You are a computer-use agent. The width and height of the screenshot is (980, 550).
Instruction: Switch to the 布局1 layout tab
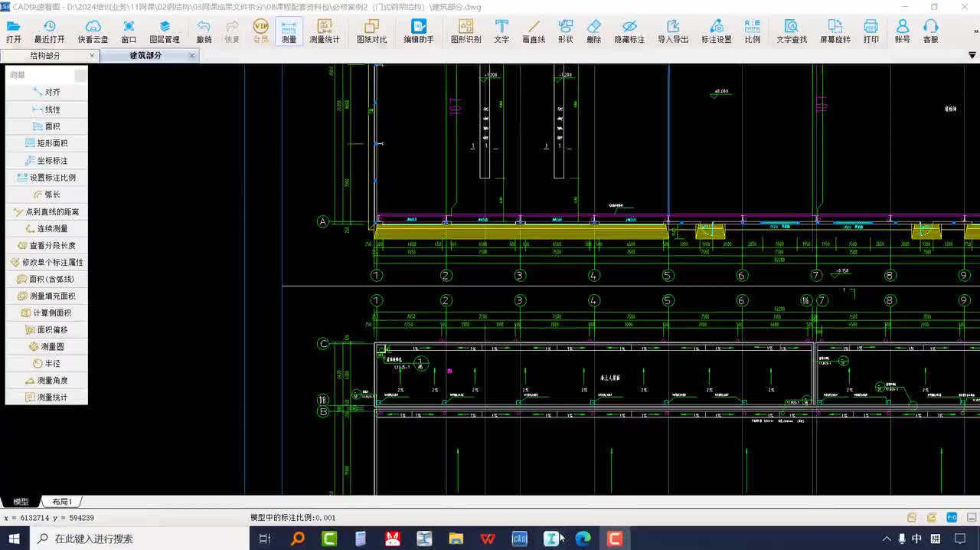(61, 502)
